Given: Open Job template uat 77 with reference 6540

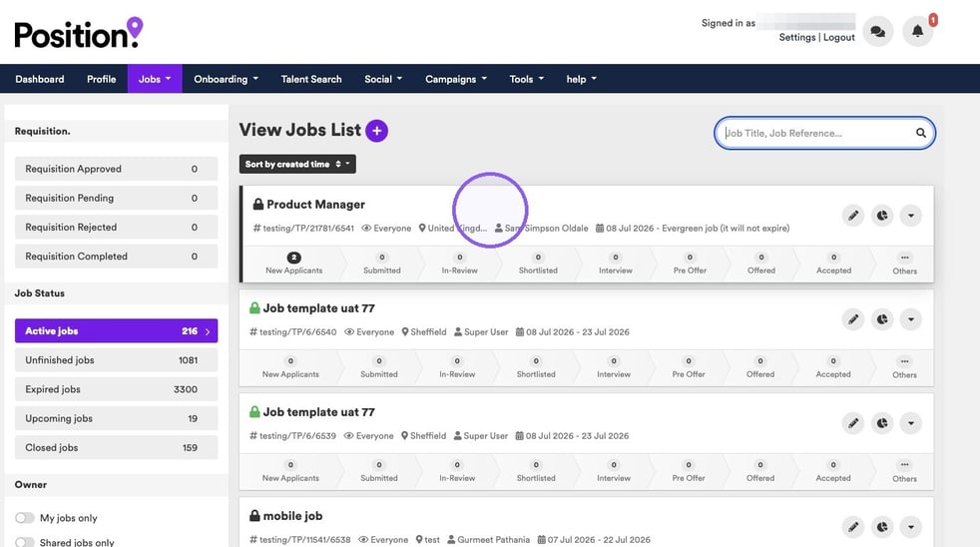Looking at the screenshot, I should point(318,308).
